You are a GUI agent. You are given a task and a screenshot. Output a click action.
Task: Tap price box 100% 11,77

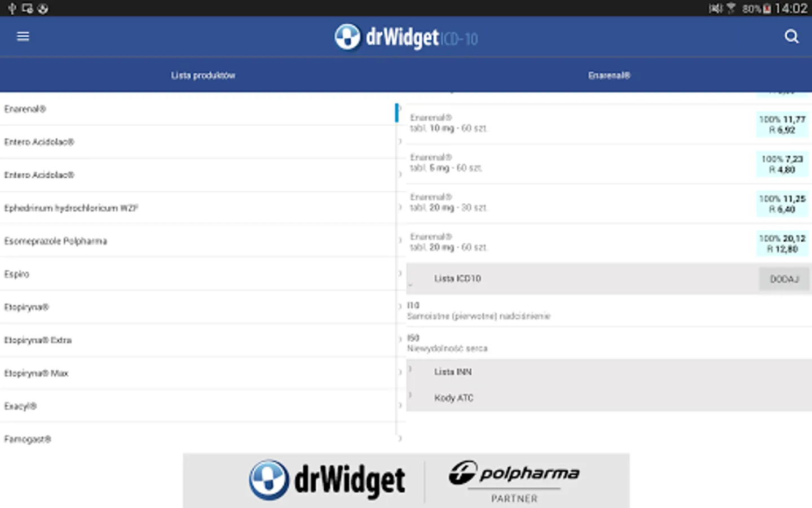tap(782, 125)
